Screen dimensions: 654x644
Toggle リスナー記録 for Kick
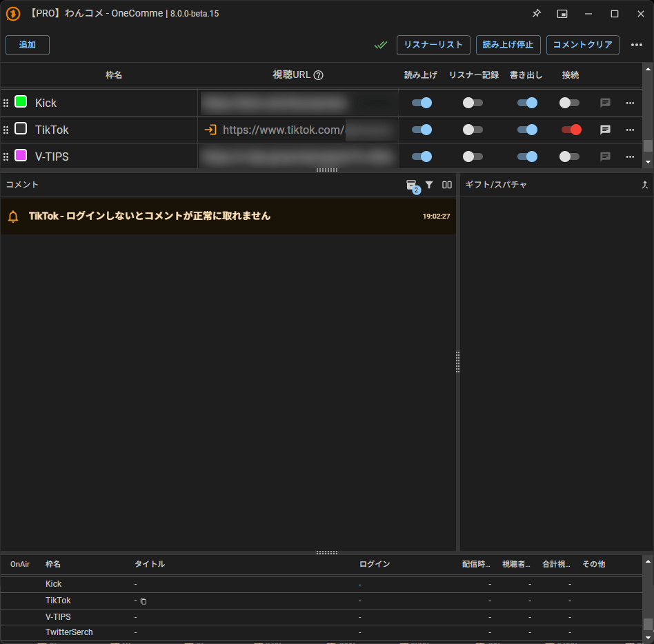[x=473, y=103]
